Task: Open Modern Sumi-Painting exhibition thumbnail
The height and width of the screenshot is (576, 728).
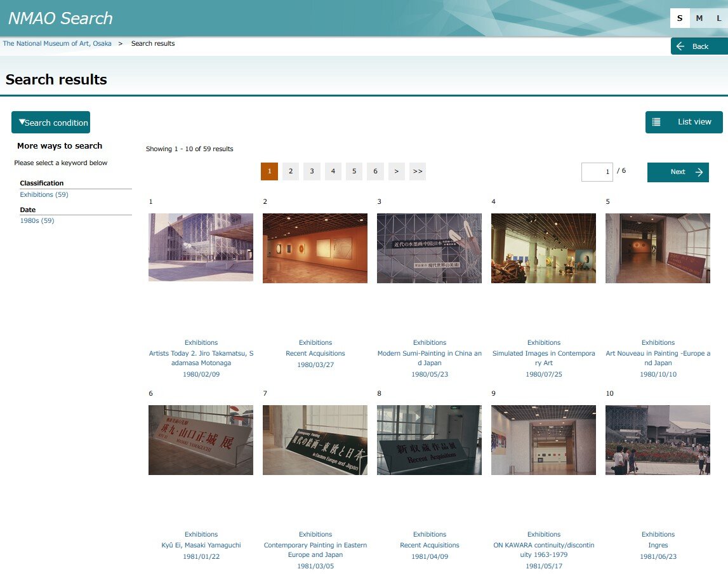Action: pyautogui.click(x=430, y=248)
